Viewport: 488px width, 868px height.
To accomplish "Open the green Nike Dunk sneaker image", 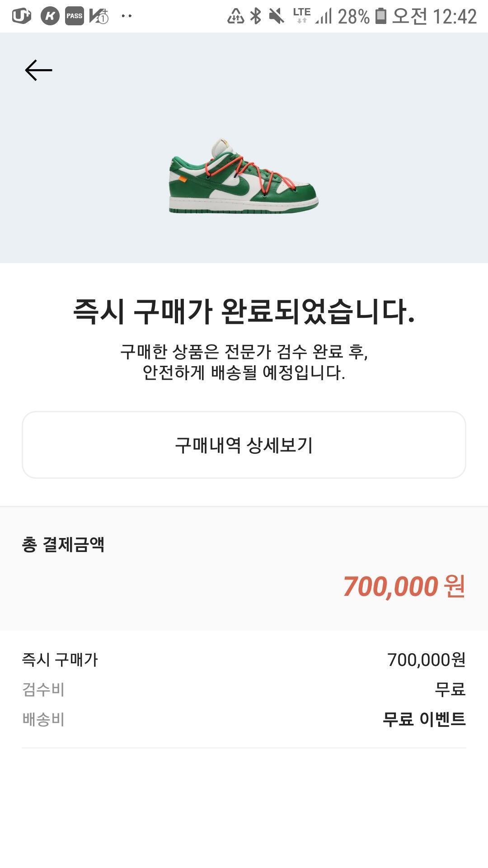I will [244, 177].
